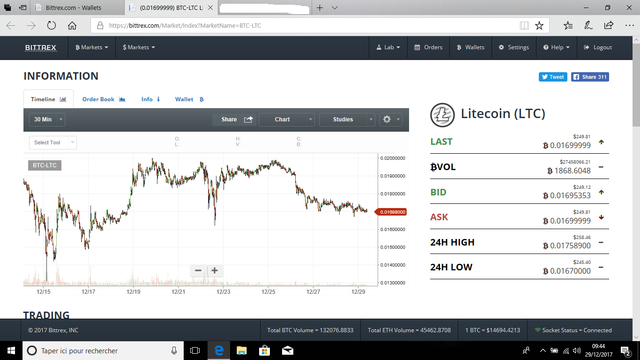The height and width of the screenshot is (360, 640).
Task: Click the 24H HIGH value 0.01758900
Action: coord(567,246)
